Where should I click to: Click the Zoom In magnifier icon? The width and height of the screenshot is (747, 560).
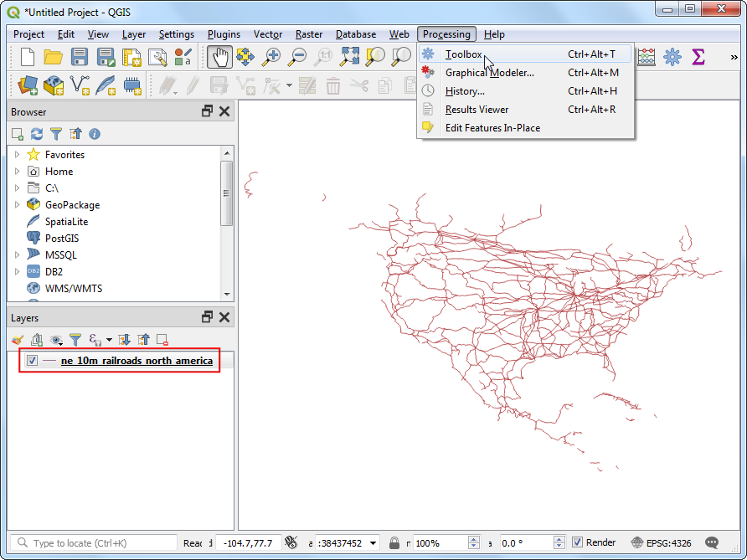point(271,57)
